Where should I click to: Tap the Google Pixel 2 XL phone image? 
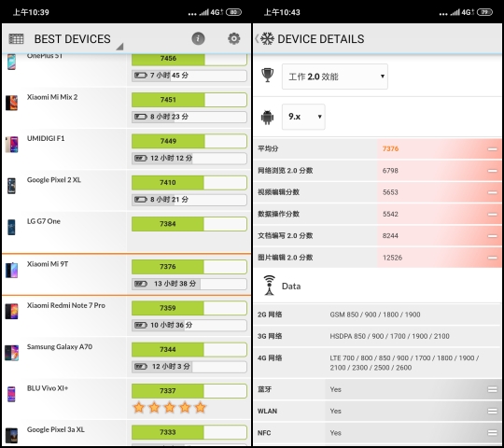[x=11, y=186]
